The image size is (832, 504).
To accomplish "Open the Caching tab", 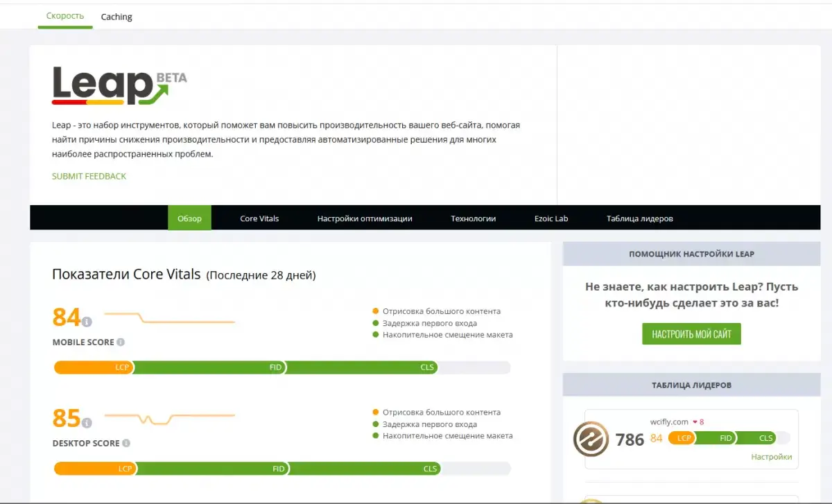I will [116, 17].
